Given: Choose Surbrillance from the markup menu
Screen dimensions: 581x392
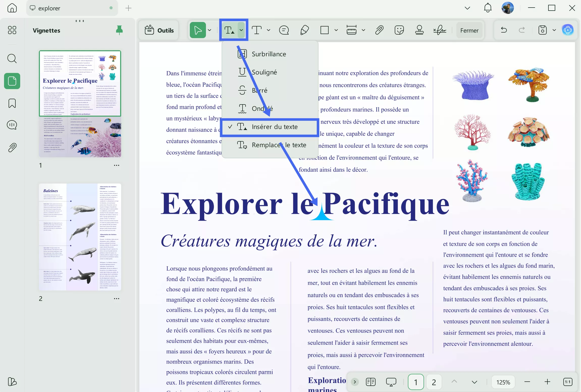Looking at the screenshot, I should point(269,54).
